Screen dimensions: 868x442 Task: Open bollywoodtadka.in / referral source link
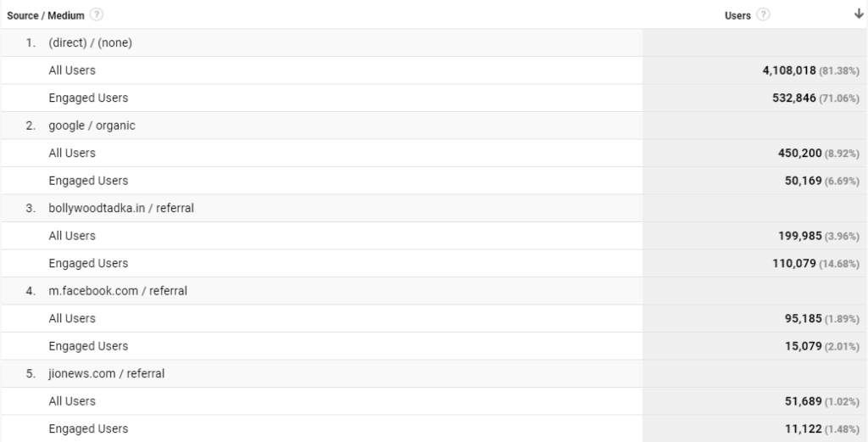click(x=121, y=208)
